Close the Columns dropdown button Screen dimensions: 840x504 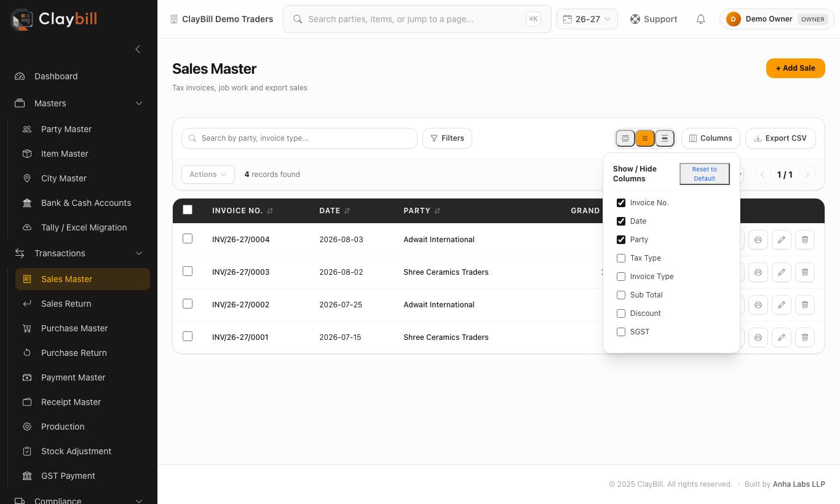point(711,138)
